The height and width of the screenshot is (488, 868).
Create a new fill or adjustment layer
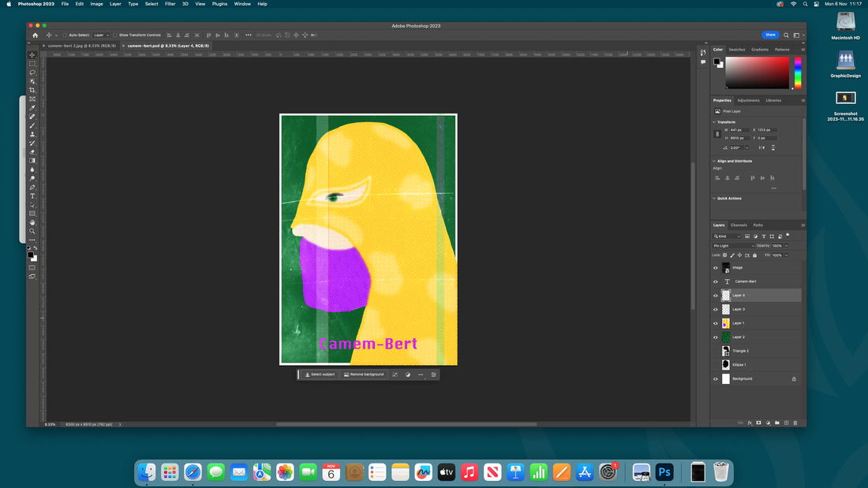coord(768,423)
